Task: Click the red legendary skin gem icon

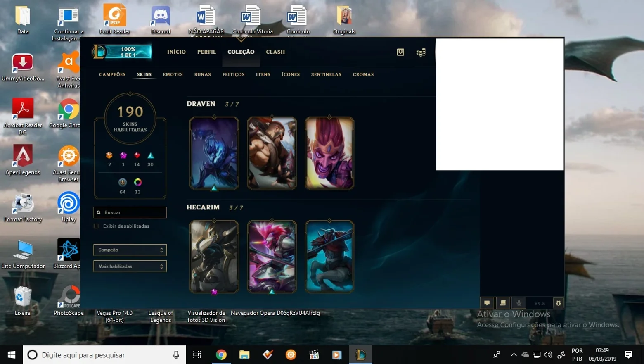Action: (x=137, y=155)
